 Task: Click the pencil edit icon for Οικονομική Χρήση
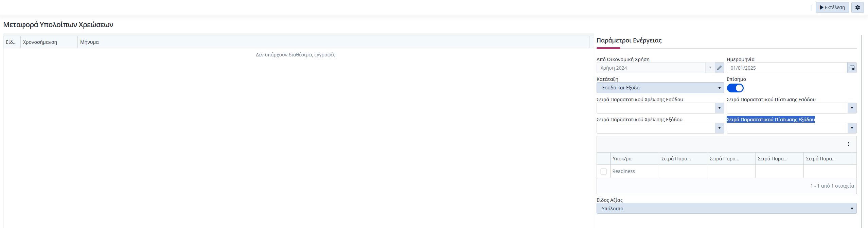point(719,68)
